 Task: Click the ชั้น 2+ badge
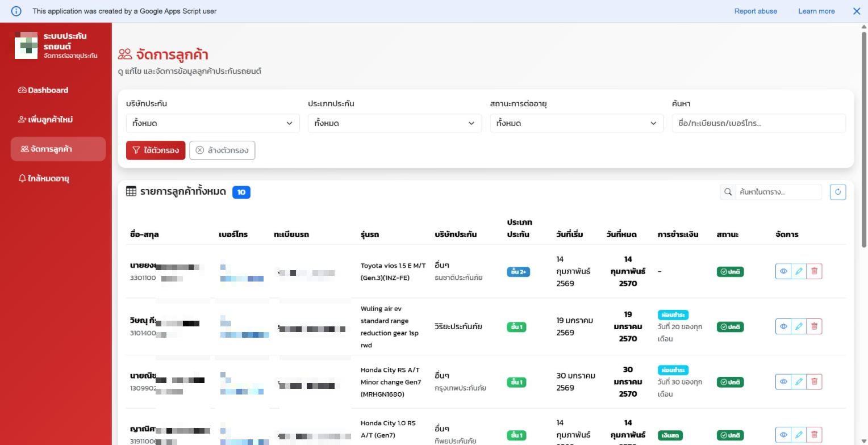(x=518, y=272)
